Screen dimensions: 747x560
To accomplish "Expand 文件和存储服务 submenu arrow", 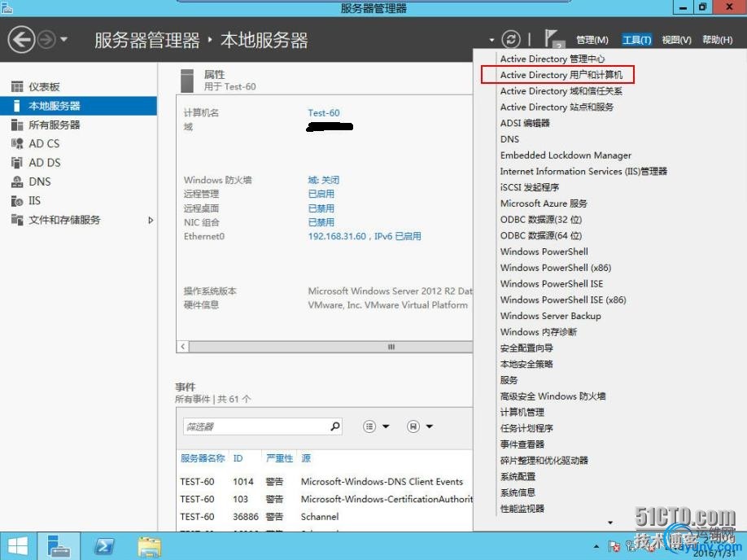I will pos(151,221).
